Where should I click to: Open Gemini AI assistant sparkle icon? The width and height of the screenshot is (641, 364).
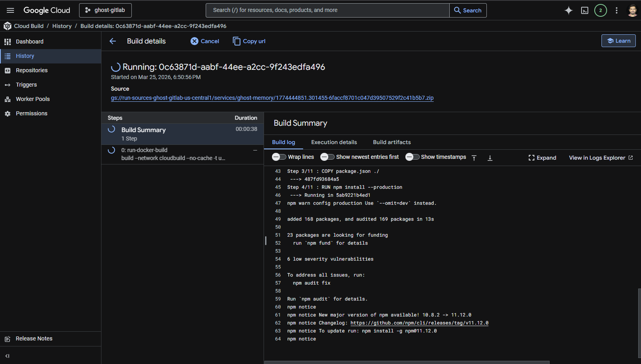click(568, 10)
